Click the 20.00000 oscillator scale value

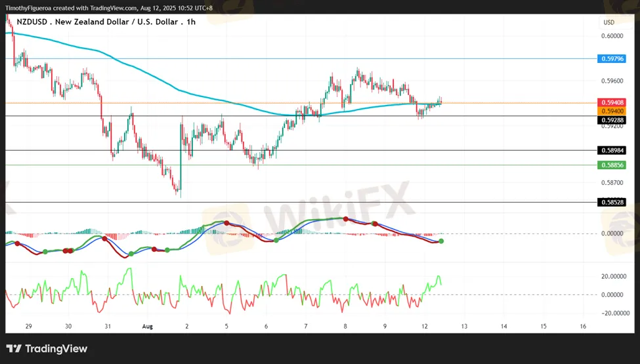click(x=614, y=276)
